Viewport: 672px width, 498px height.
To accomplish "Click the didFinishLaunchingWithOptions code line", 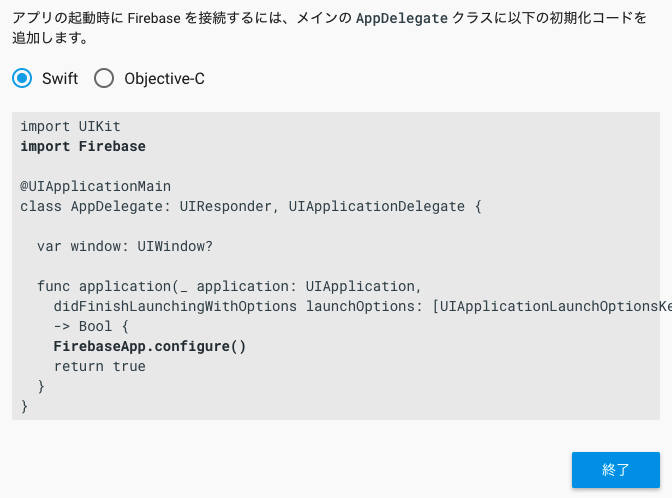I will (x=175, y=306).
